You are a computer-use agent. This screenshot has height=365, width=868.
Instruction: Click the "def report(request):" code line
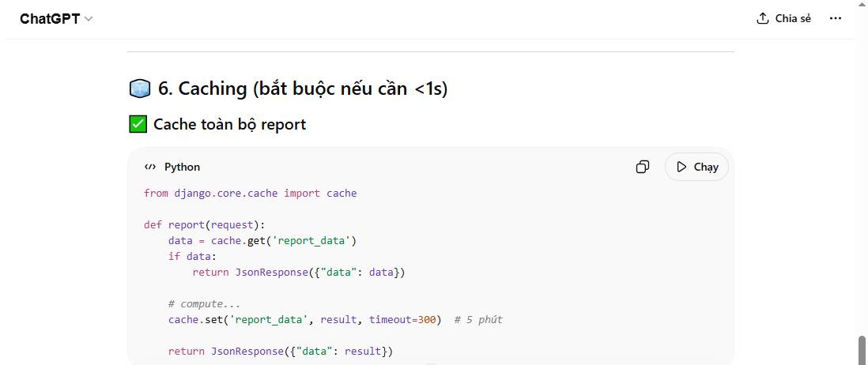tap(204, 224)
